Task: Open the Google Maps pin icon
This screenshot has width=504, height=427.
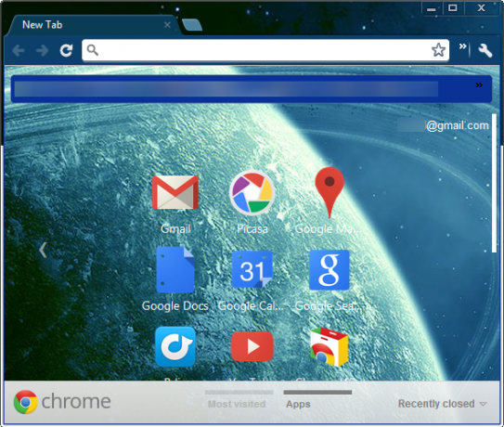Action: [x=330, y=192]
